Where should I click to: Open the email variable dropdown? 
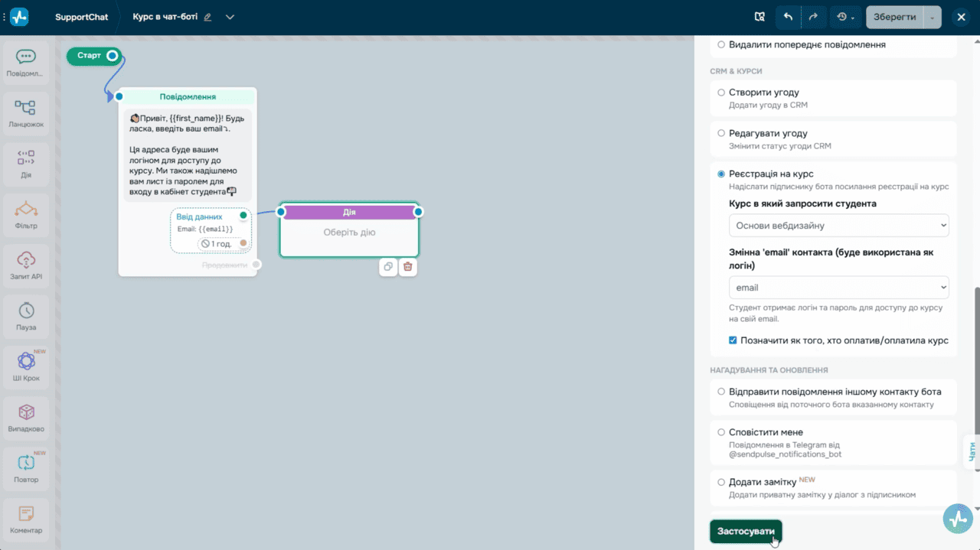click(x=839, y=288)
